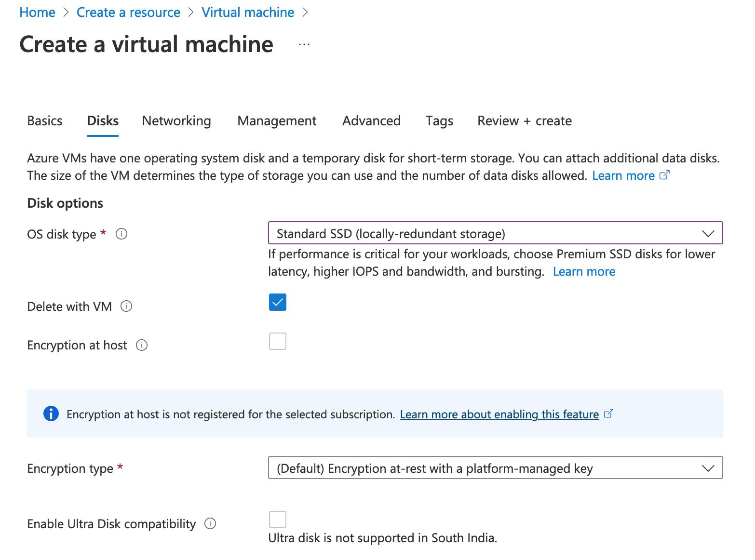Switch to the Basics tab

(45, 120)
